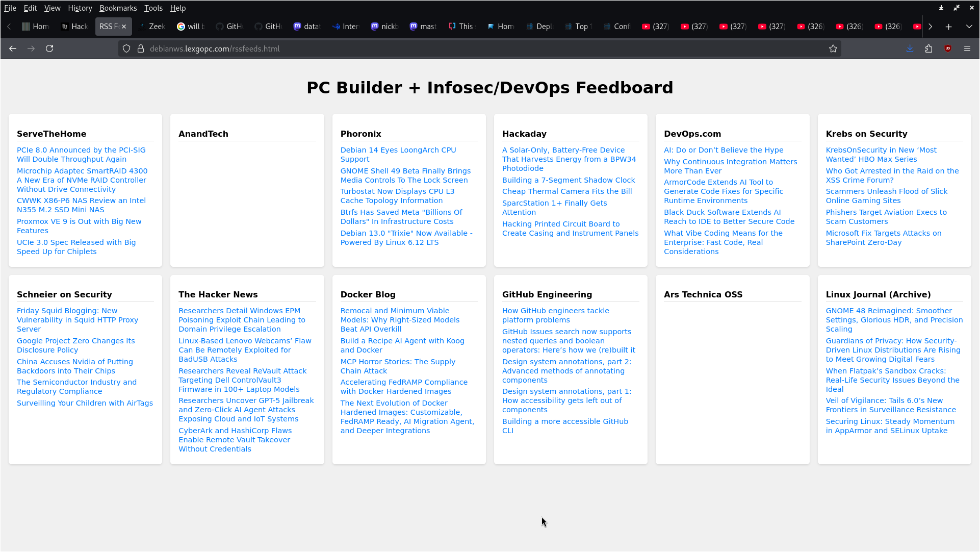This screenshot has width=980, height=552.
Task: Open the Building a 7-Segment Shadow Clock link
Action: point(569,180)
